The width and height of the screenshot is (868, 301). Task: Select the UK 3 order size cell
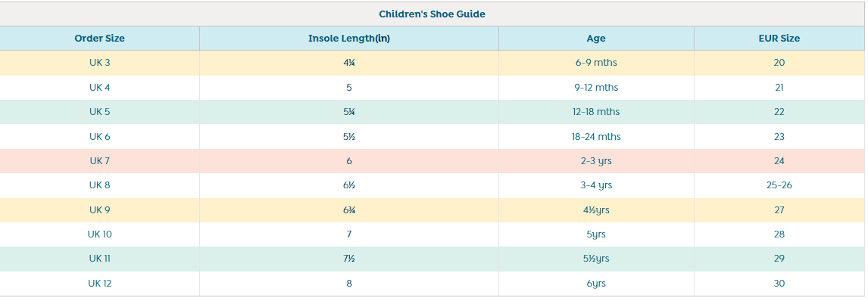100,63
